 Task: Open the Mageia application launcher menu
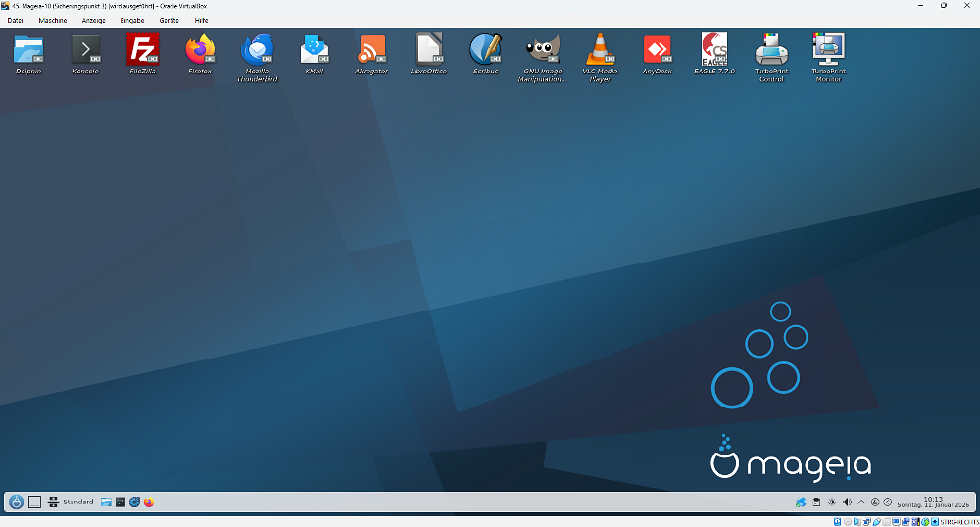(16, 503)
